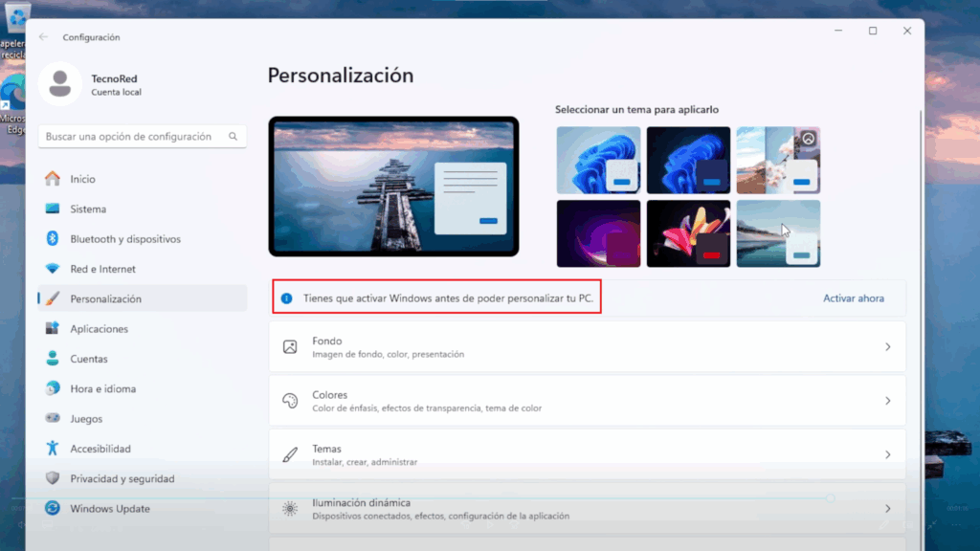This screenshot has width=980, height=551.
Task: Open Windows Update from the sidebar
Action: click(143, 509)
